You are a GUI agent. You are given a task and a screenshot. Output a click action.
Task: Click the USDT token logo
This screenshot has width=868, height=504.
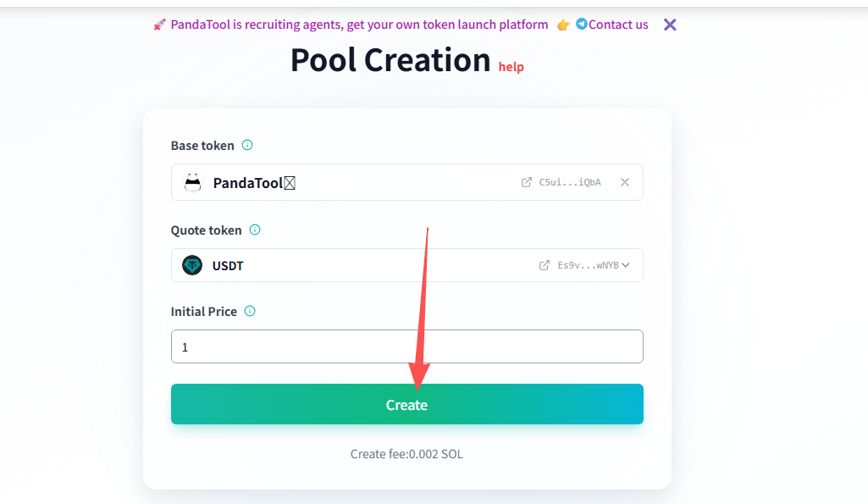(x=192, y=265)
